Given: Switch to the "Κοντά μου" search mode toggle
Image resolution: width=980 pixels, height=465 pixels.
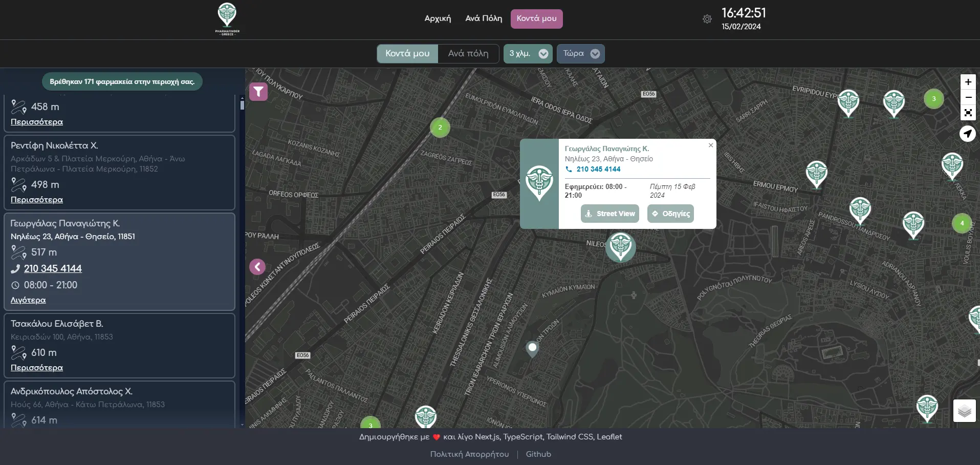Looking at the screenshot, I should point(407,53).
